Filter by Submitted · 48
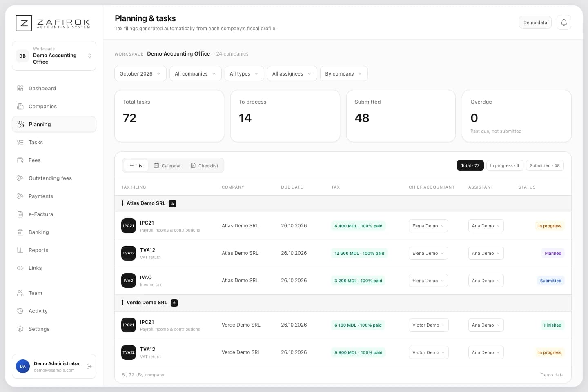The image size is (588, 392). point(545,165)
